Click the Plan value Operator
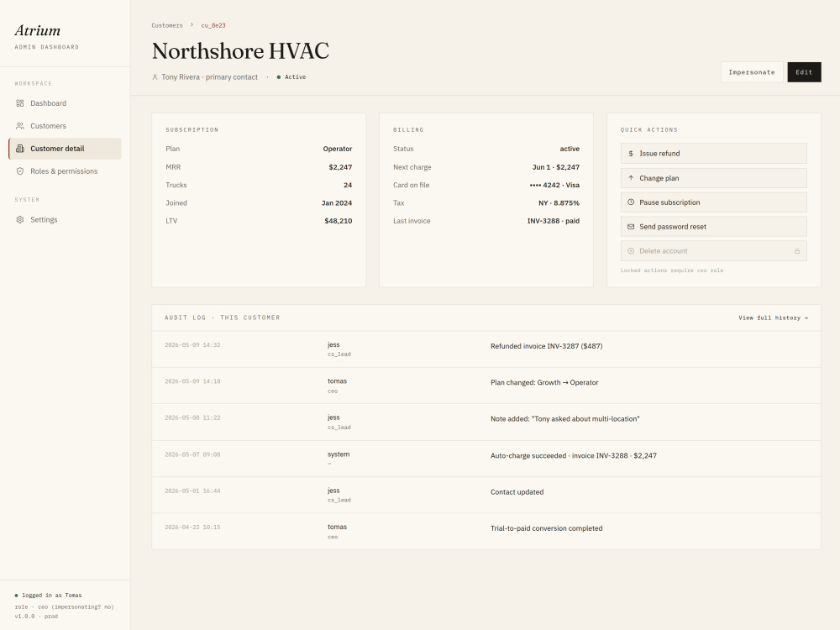This screenshot has height=630, width=840. tap(338, 149)
